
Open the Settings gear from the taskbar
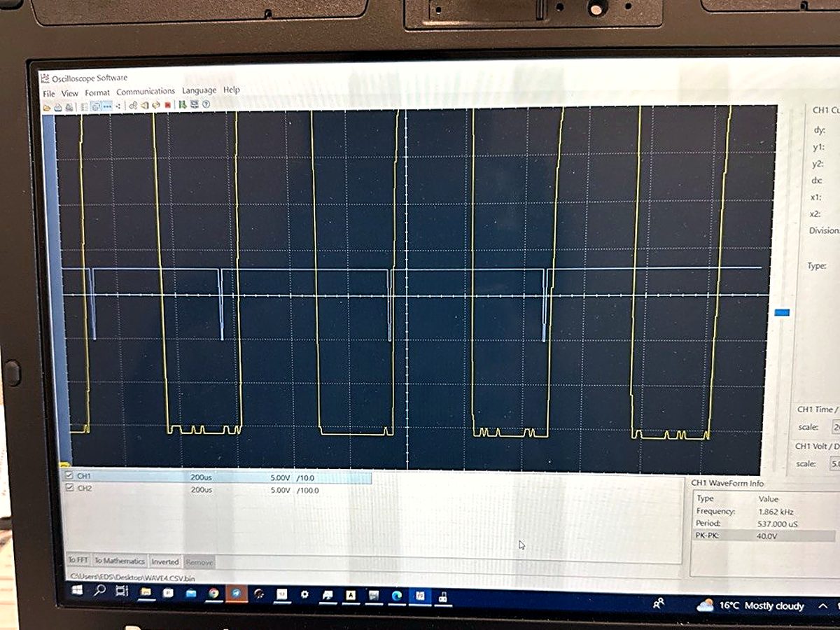tap(304, 594)
